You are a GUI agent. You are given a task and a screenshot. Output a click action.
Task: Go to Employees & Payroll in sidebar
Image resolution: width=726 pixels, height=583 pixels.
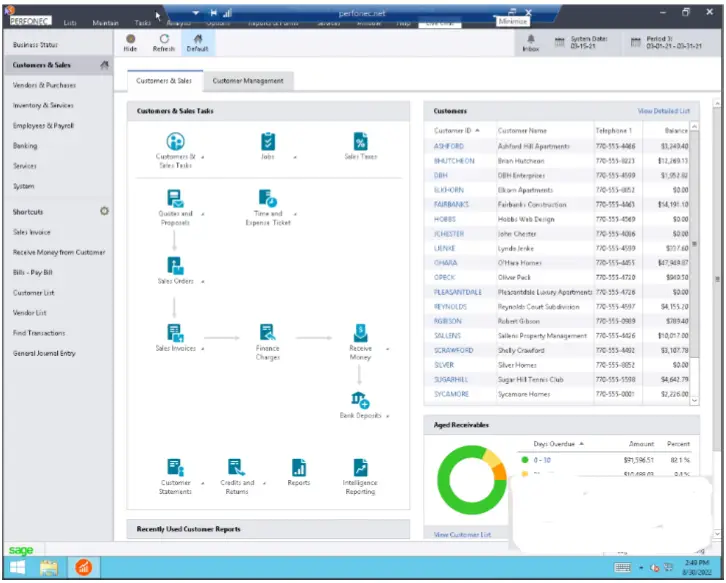pyautogui.click(x=43, y=125)
